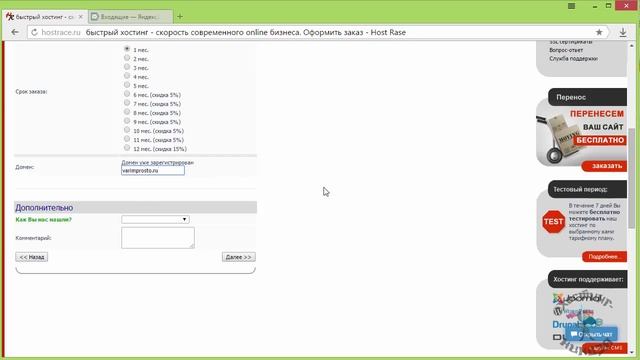This screenshot has width=640, height=360.
Task: Click the red 'заказать' transfer button
Action: pyautogui.click(x=604, y=166)
